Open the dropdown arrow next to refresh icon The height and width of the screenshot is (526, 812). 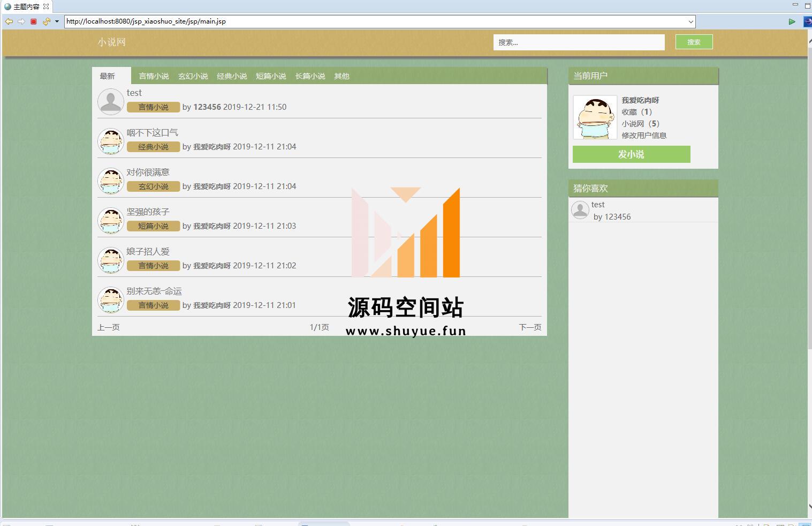57,21
